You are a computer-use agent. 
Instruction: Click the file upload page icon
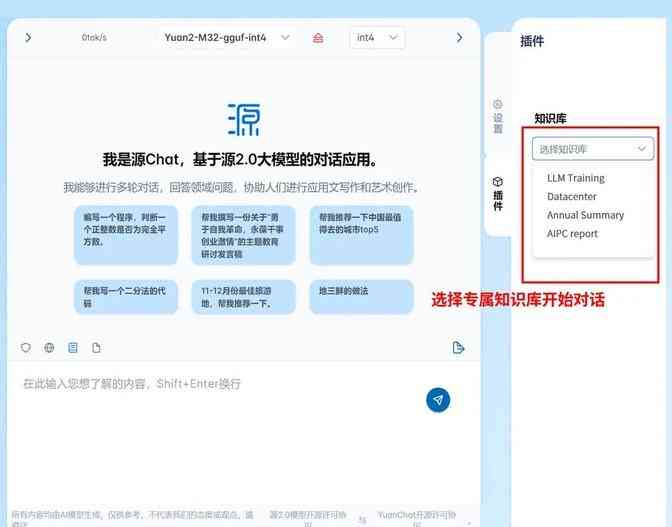point(96,347)
